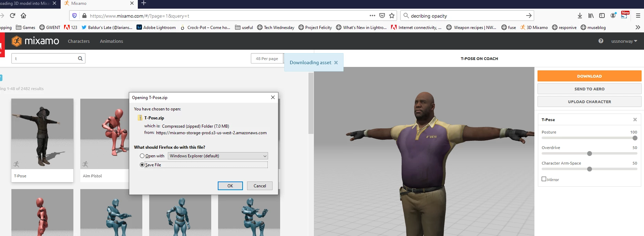The image size is (644, 236).
Task: Close the Mixamo browser tab
Action: coord(132,3)
